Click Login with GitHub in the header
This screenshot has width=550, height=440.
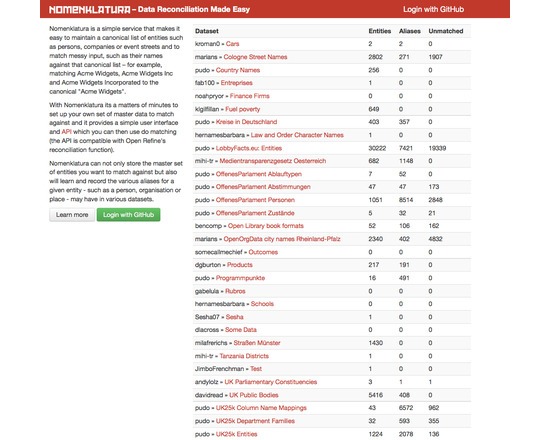click(433, 9)
